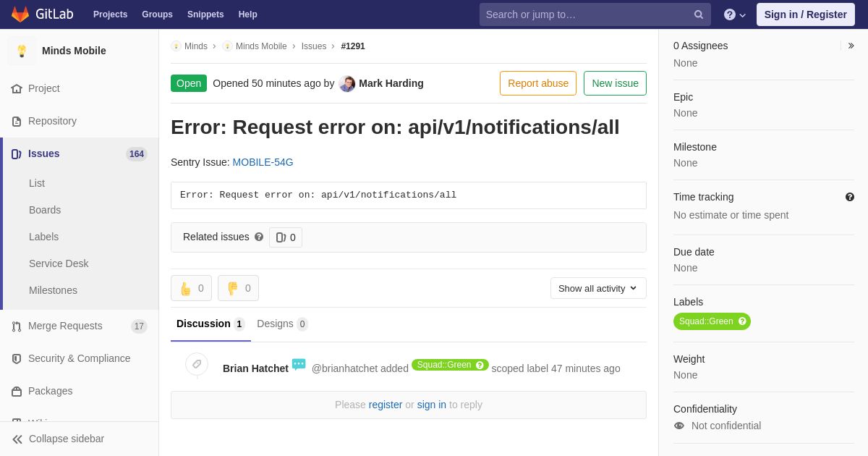
Task: Click the help icon on the sidebar Squad::Green label
Action: 742,321
